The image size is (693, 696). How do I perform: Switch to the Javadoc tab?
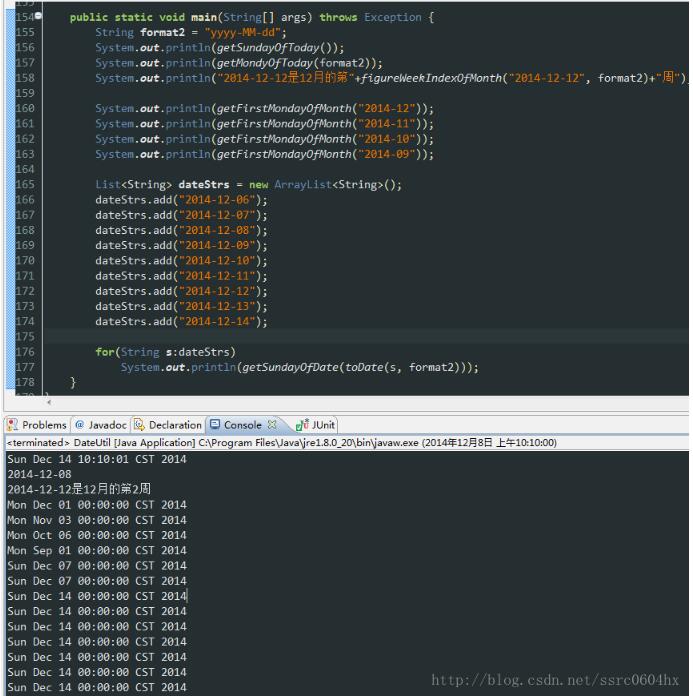101,425
